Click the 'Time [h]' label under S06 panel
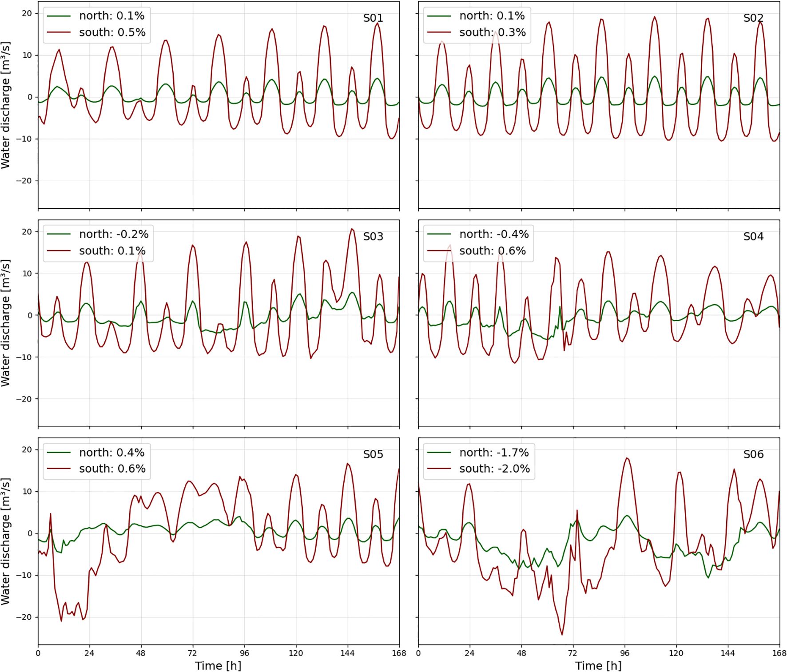 [x=598, y=665]
